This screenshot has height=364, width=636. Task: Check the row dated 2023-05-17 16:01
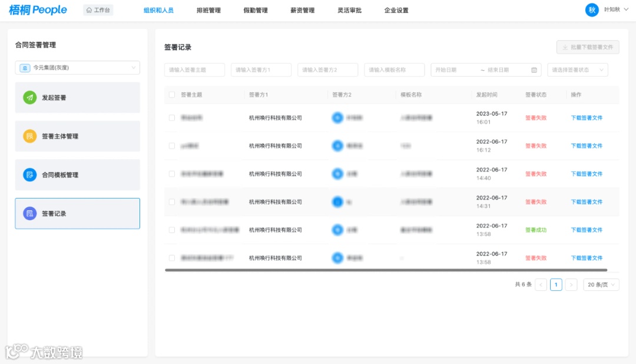coord(172,118)
